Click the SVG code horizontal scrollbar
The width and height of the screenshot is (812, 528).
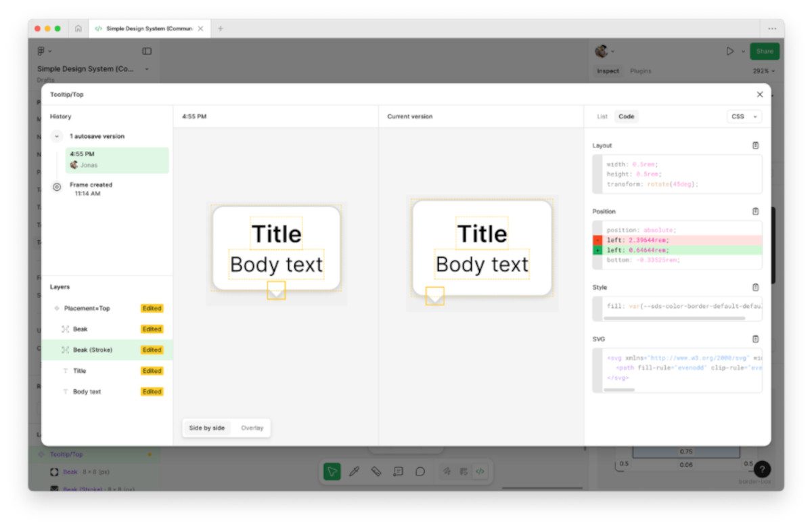click(619, 390)
